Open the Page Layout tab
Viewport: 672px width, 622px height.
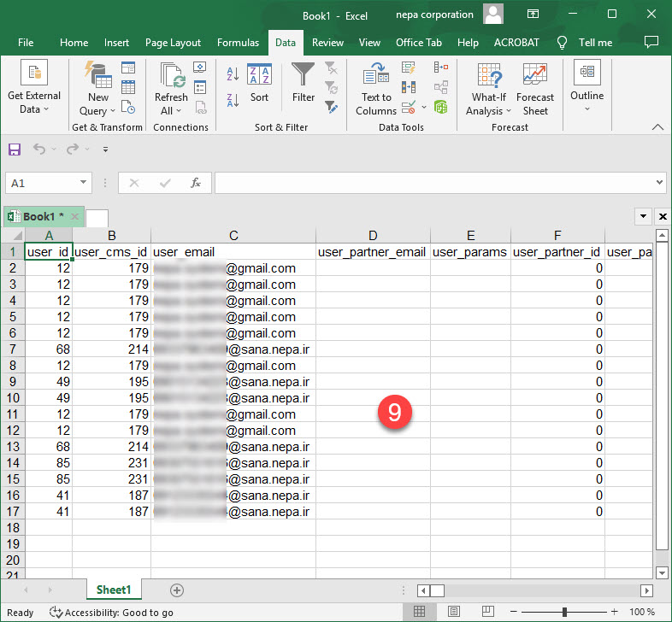click(x=173, y=43)
